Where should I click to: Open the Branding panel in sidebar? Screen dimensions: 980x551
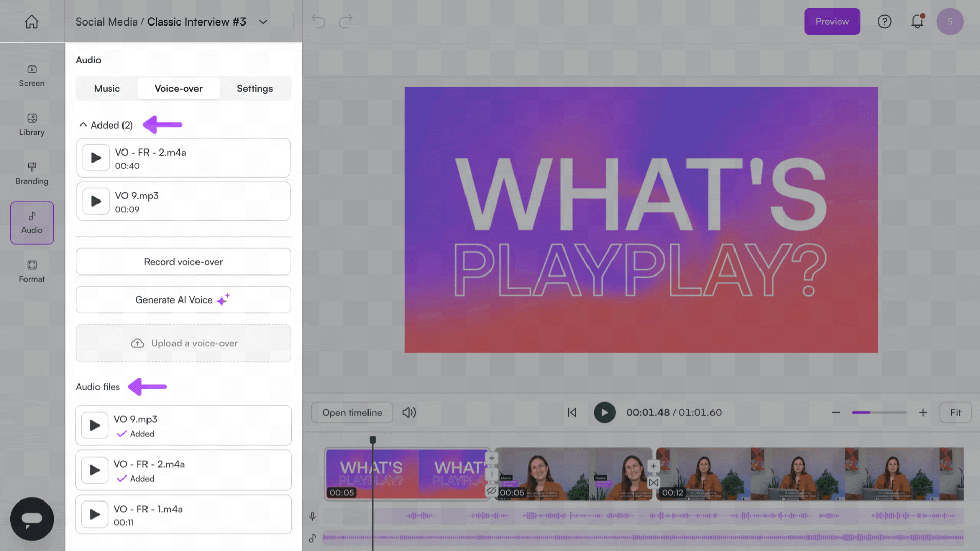click(32, 173)
